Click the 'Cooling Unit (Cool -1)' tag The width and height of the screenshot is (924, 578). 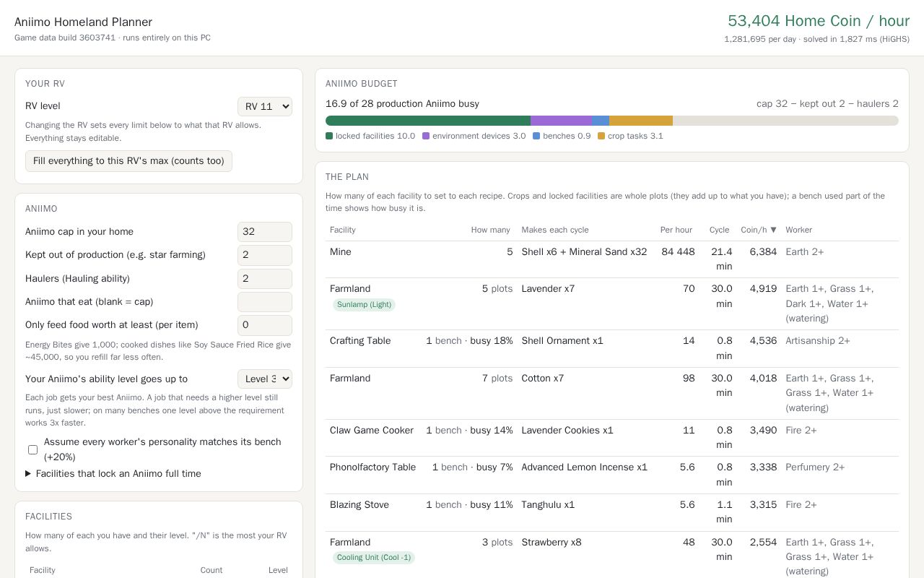pyautogui.click(x=374, y=557)
